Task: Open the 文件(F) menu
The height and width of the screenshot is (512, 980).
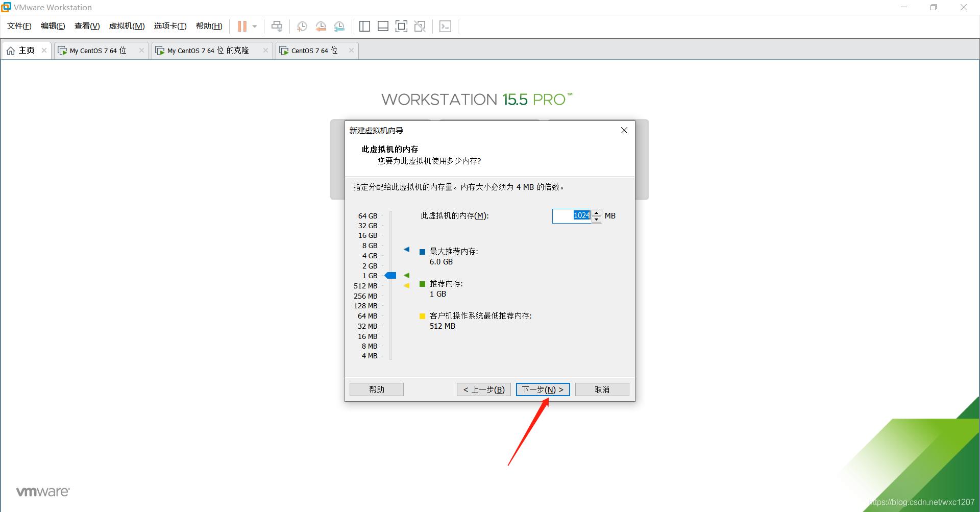Action: (x=19, y=26)
